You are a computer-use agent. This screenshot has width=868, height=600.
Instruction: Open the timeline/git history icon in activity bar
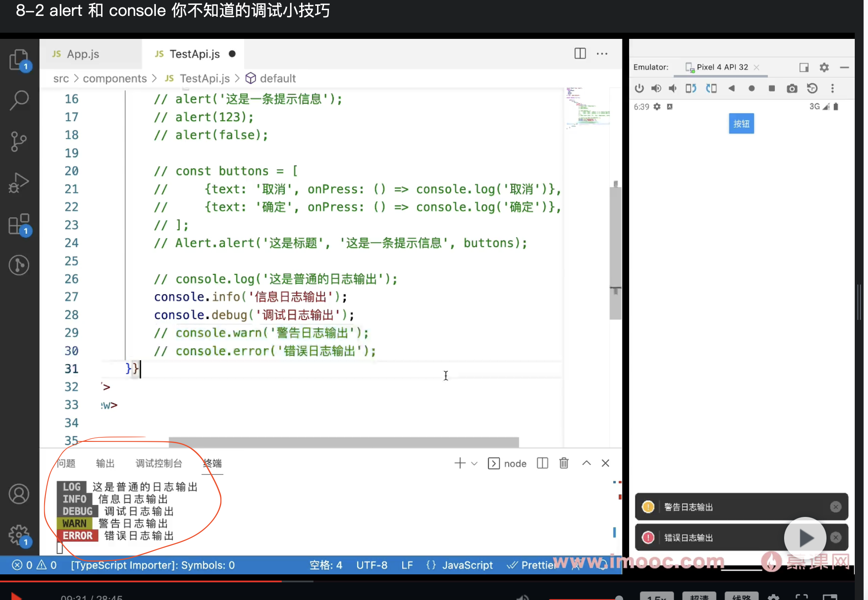pos(19,265)
